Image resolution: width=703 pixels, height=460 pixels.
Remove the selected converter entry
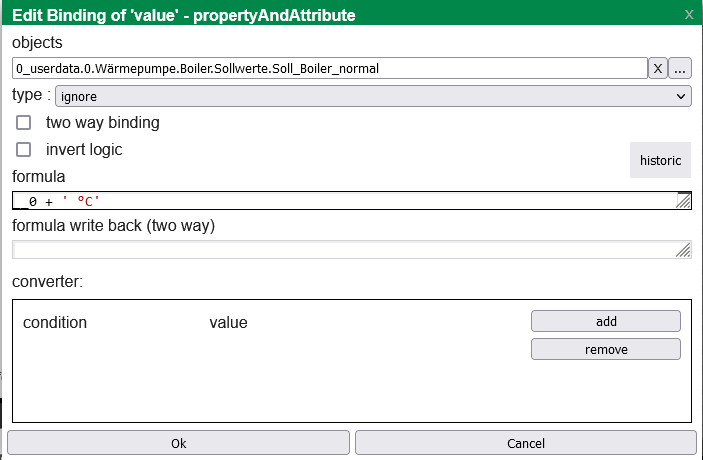point(605,349)
